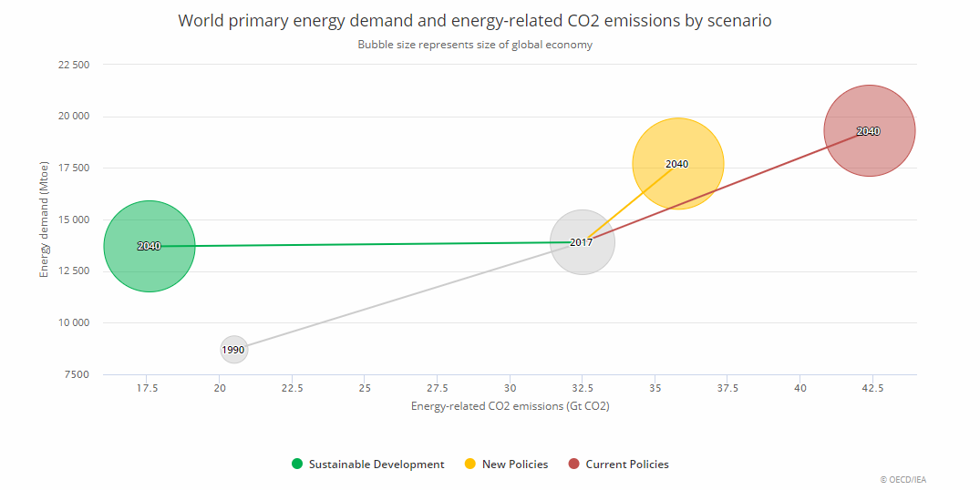Toggle the New Policies series label
The image size is (980, 490).
tap(515, 464)
